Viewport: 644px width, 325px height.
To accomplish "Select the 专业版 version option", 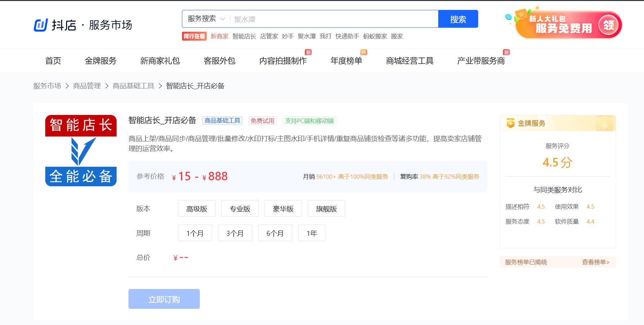I will (x=240, y=208).
